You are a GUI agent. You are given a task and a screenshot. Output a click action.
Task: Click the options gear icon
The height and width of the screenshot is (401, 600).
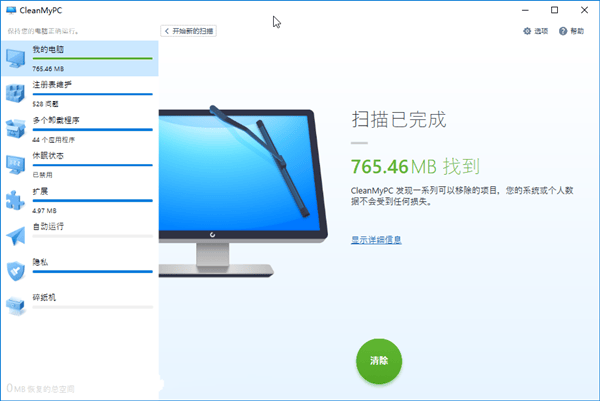coord(527,31)
